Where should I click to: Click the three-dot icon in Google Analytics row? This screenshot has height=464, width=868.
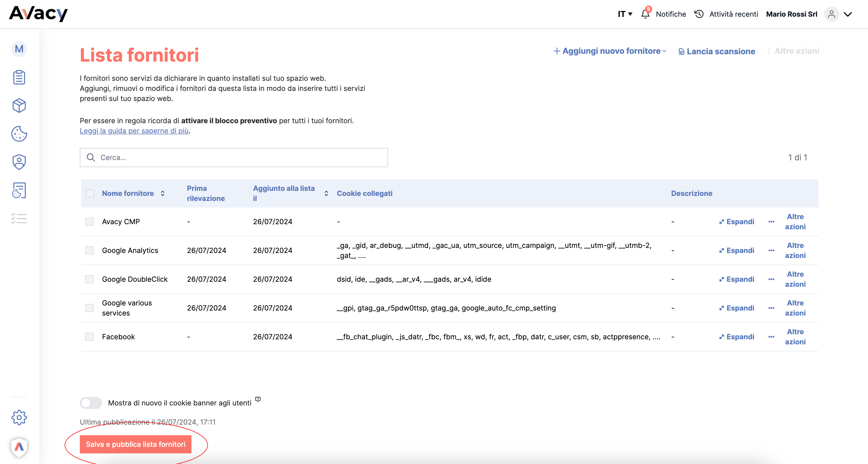[x=771, y=250]
